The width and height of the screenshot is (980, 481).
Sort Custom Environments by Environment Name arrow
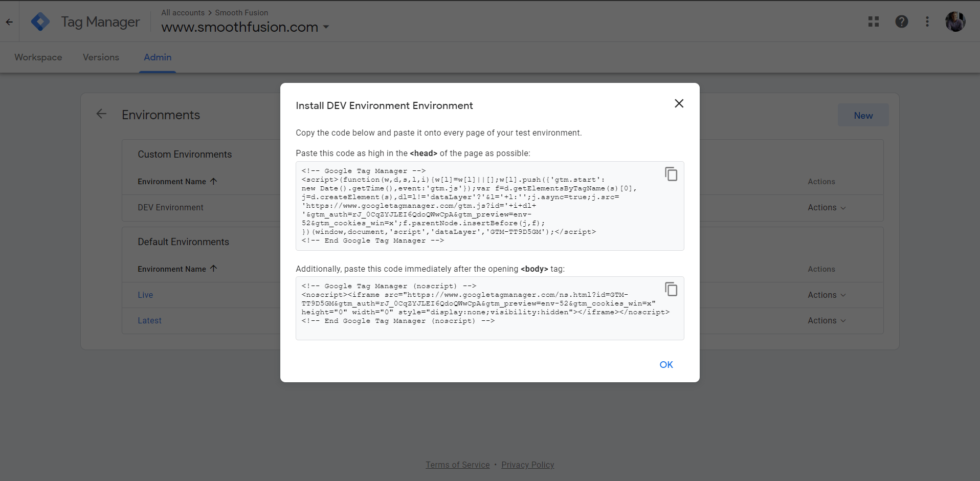[x=214, y=181]
